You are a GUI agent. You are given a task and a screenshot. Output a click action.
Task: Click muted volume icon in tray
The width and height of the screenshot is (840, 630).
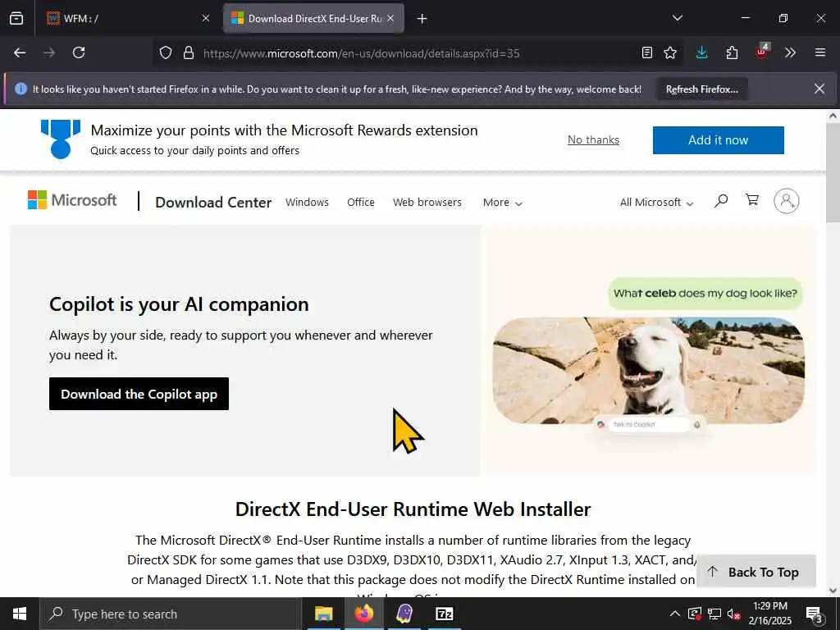(x=733, y=614)
